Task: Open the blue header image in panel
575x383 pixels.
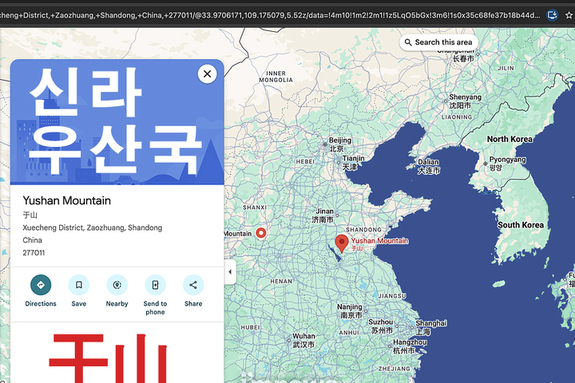Action: [117, 122]
